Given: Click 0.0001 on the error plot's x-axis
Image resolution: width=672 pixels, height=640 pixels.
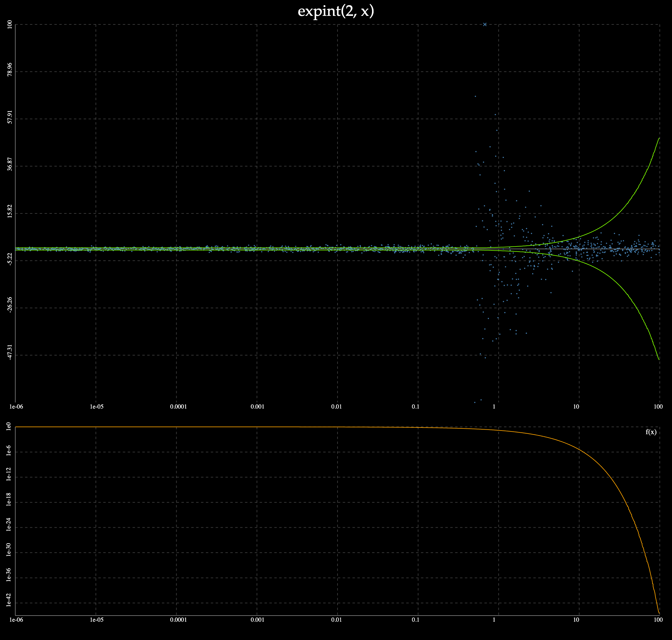Looking at the screenshot, I should point(178,407).
